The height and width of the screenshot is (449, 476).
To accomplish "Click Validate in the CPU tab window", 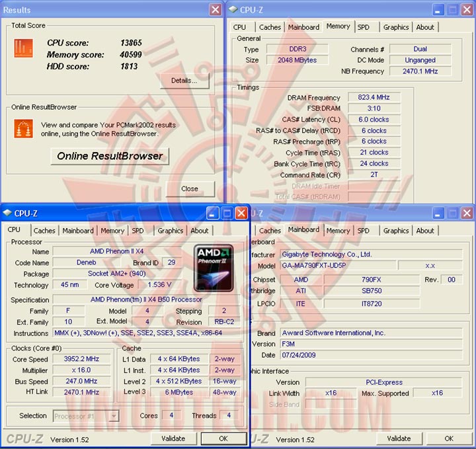I will [x=173, y=438].
